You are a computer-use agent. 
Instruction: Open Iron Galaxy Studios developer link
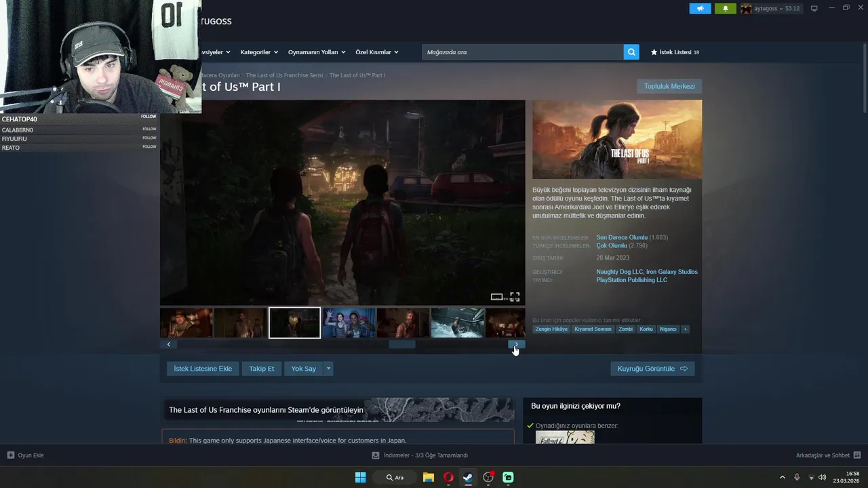click(671, 272)
